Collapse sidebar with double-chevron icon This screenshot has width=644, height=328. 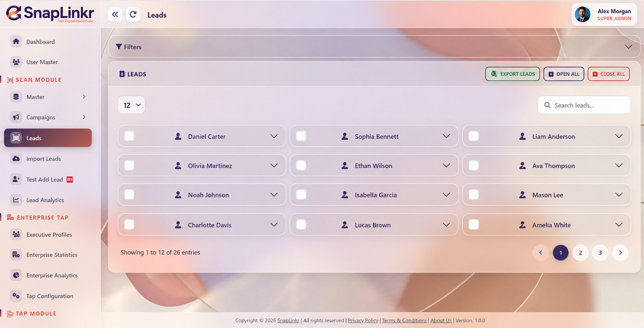tap(115, 15)
